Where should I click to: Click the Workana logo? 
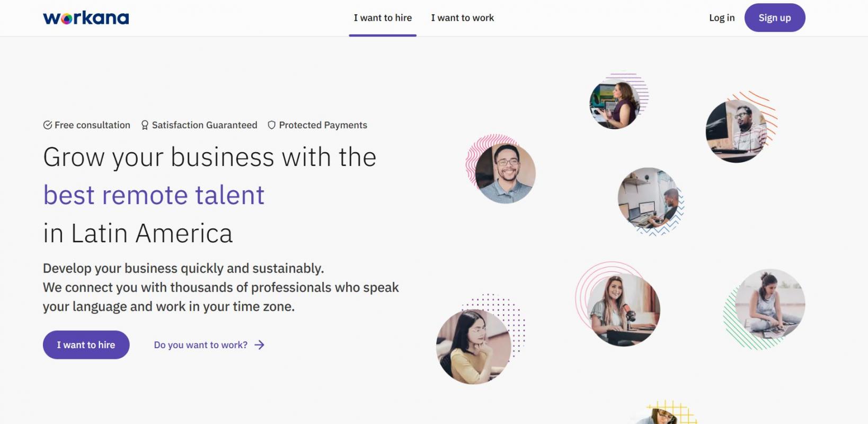86,18
